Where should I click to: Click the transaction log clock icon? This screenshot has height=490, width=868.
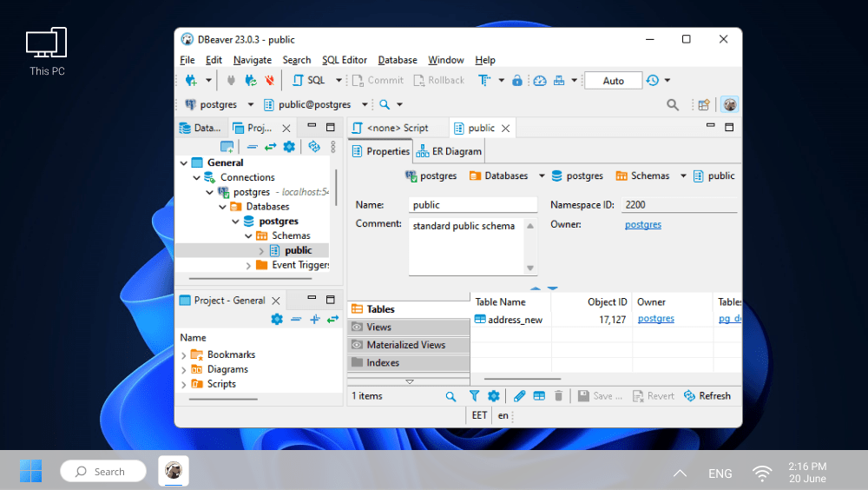click(x=653, y=81)
